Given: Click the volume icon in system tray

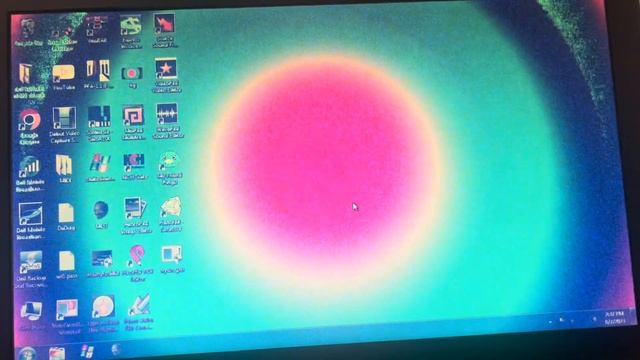Looking at the screenshot, I should point(594,319).
